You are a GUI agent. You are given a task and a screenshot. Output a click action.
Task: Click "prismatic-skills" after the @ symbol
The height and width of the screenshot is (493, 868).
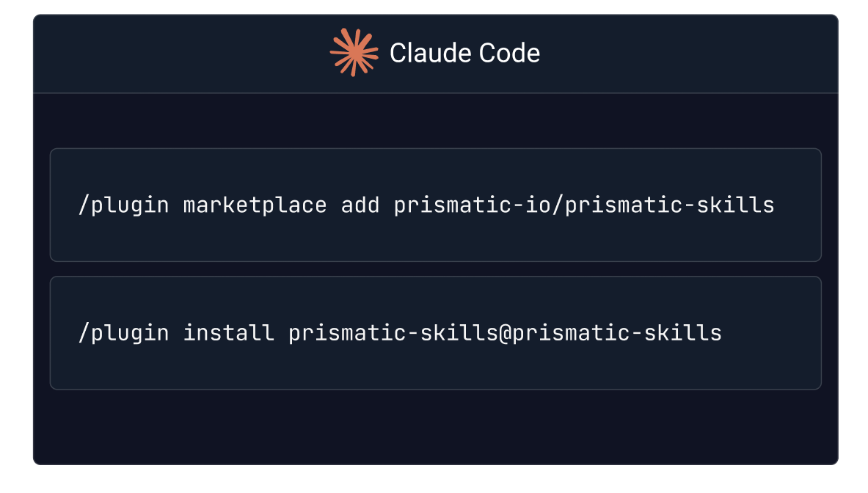pos(617,334)
